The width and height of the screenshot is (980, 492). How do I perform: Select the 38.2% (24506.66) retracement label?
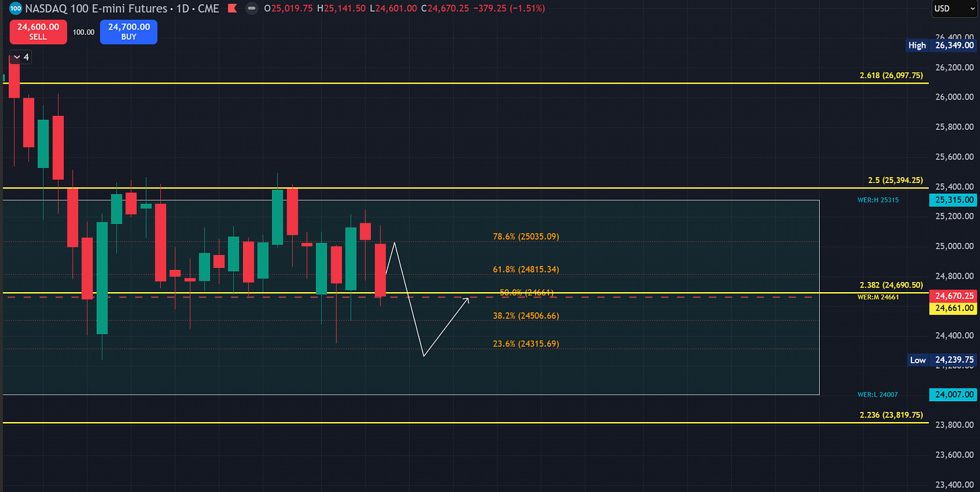click(x=526, y=316)
